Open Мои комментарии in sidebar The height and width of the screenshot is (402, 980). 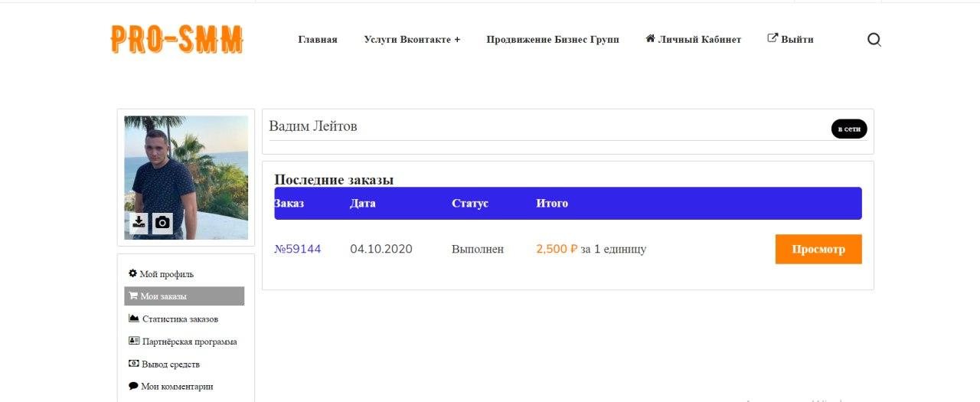(x=171, y=387)
